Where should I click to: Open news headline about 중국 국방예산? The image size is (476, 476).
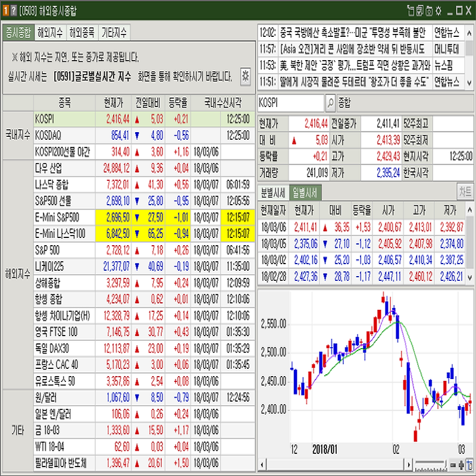(353, 33)
